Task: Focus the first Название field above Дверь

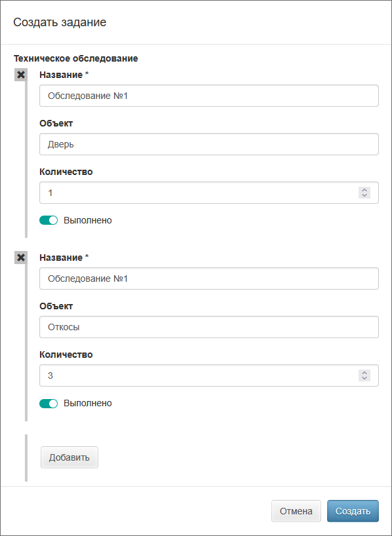Action: 209,96
